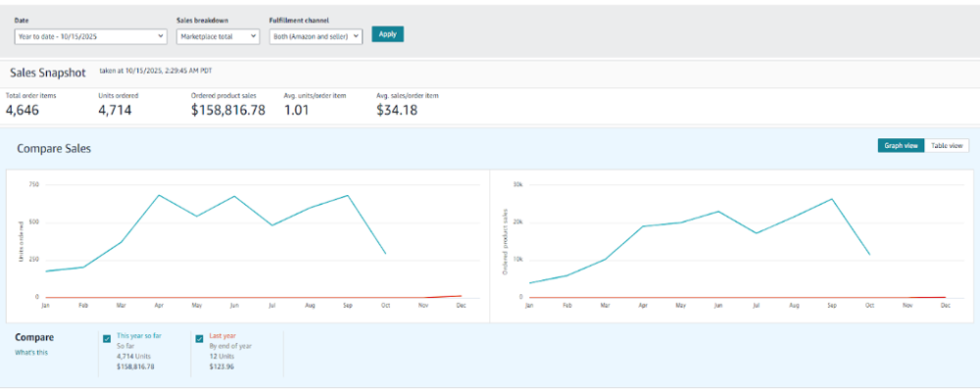Screen dimensions: 980x392
Task: Click September peak on Units ordered chart
Action: 348,195
